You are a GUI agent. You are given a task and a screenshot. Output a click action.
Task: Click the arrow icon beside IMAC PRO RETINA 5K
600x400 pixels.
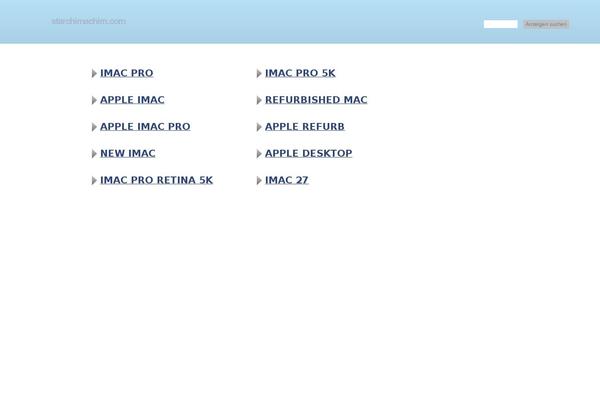(x=94, y=181)
